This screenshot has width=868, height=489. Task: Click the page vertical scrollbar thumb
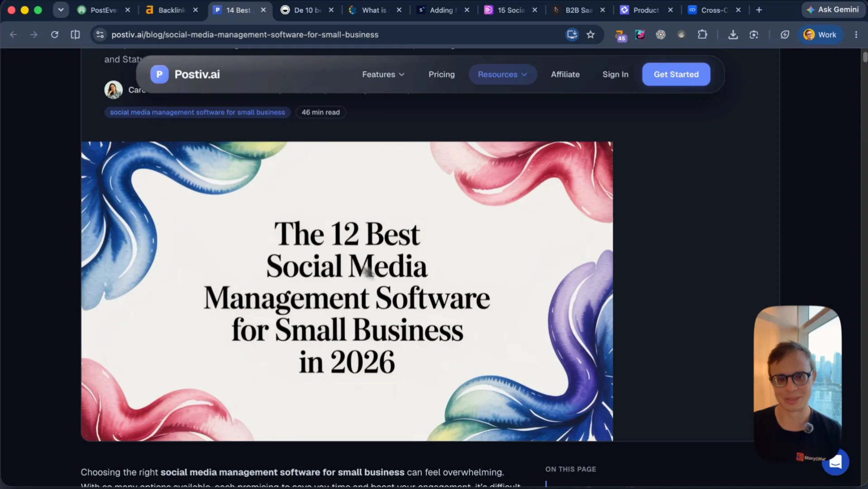(865, 57)
